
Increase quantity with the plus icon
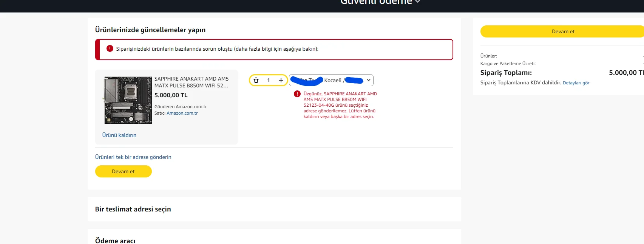[x=281, y=80]
